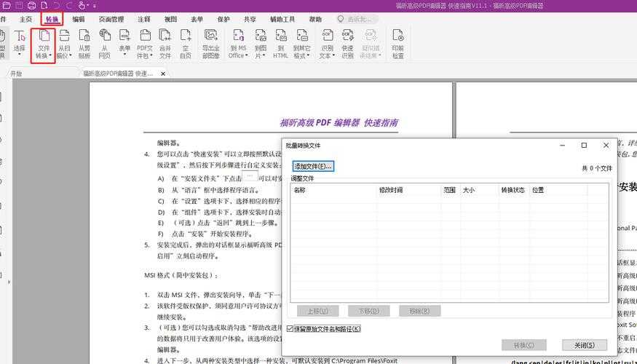Create a blank page (空白页)
Viewport: 637px width, 364px height.
tap(185, 44)
